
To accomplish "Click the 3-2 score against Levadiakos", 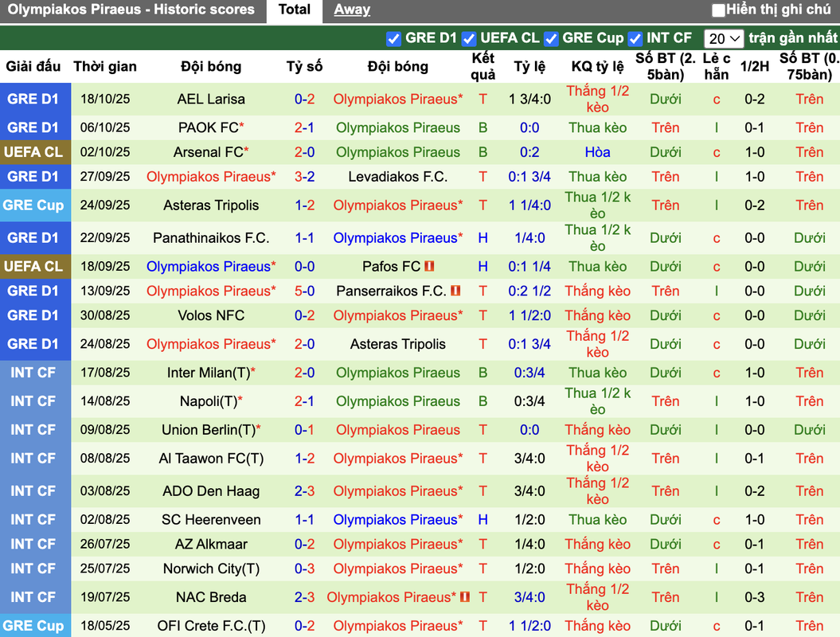I will [x=304, y=177].
